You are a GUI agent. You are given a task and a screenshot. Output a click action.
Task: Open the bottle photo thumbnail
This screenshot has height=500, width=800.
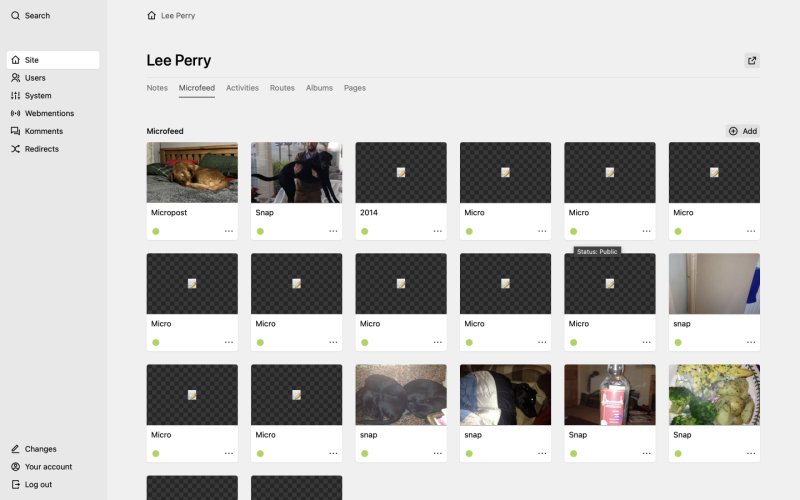point(610,395)
